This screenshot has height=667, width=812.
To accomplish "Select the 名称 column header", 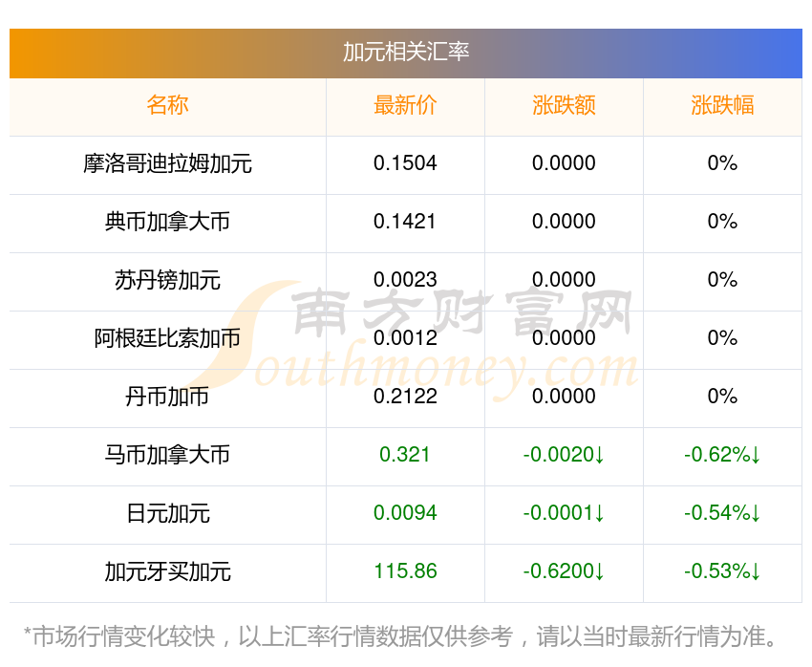I will (x=167, y=105).
